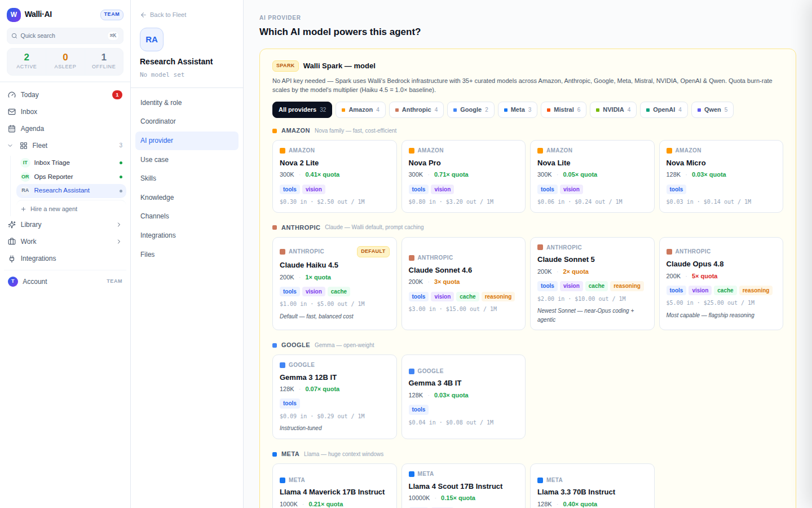Click the TEAM badge next to Walli·AI
Image resolution: width=812 pixels, height=508 pixels.
pos(112,15)
